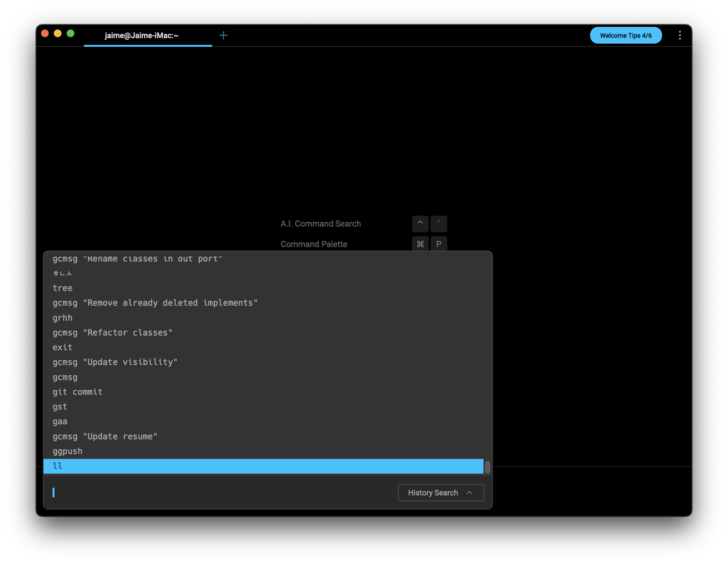
Task: Click the chevron beside History Search
Action: 469,492
